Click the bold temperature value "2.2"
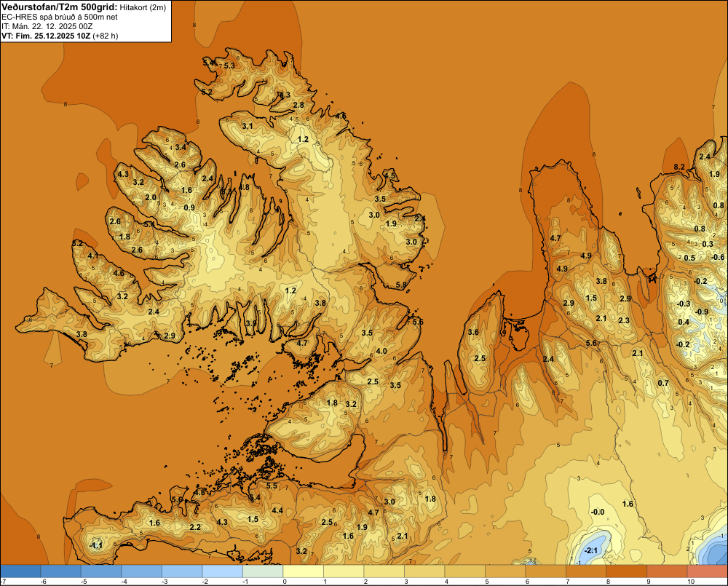728x586 pixels. coord(195,527)
